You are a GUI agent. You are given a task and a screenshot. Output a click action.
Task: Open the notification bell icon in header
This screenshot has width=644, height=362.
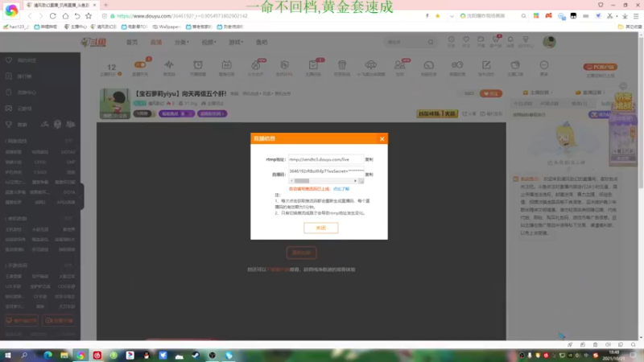(x=510, y=41)
